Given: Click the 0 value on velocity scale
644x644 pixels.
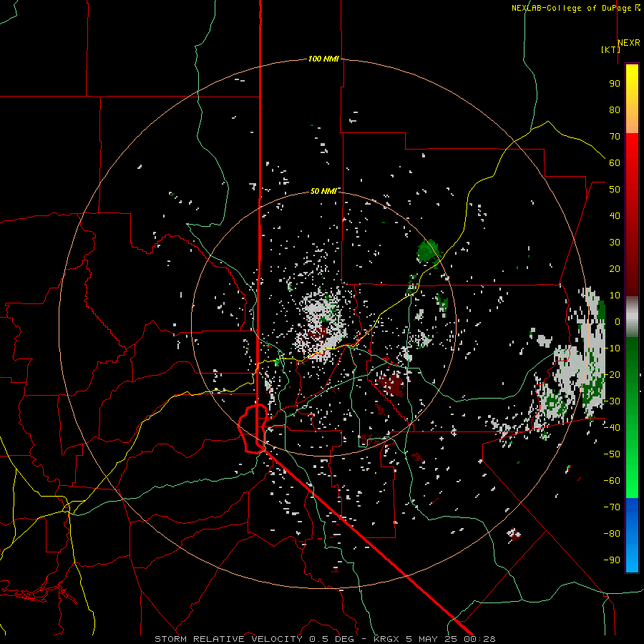Looking at the screenshot, I should (618, 322).
